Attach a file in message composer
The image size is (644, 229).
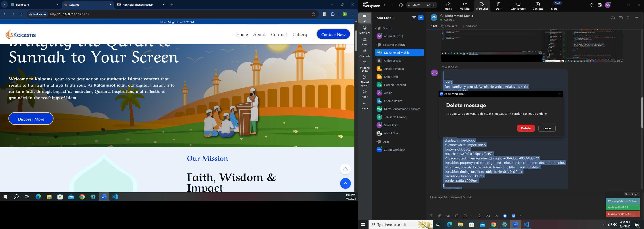(x=457, y=216)
